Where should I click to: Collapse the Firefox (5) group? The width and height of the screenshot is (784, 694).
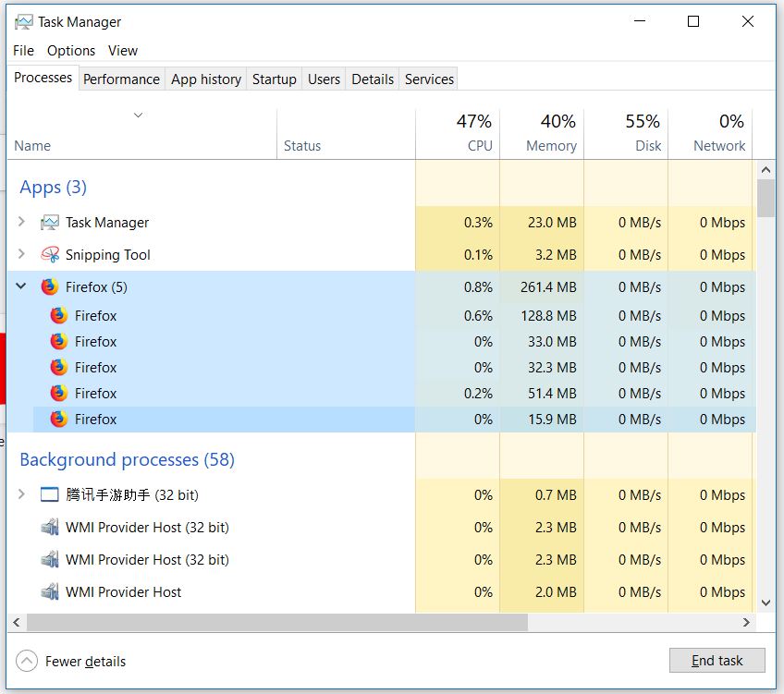point(21,286)
